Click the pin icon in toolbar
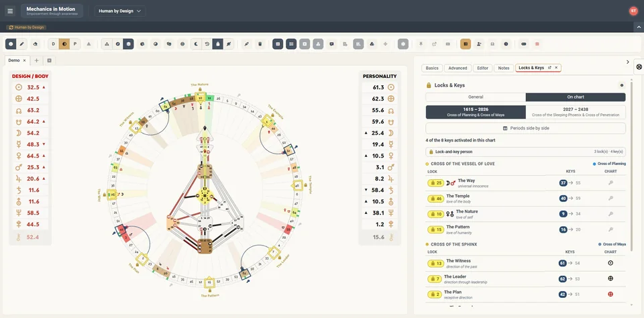 pyautogui.click(x=421, y=44)
